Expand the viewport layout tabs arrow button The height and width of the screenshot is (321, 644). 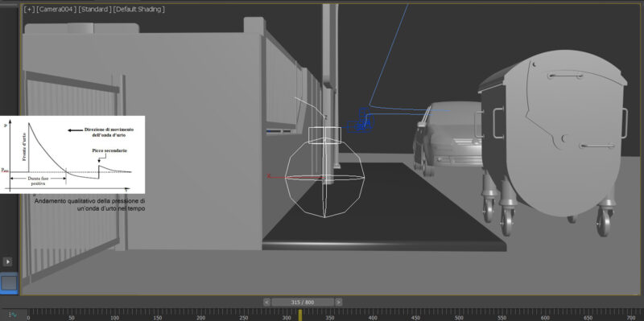(7, 261)
